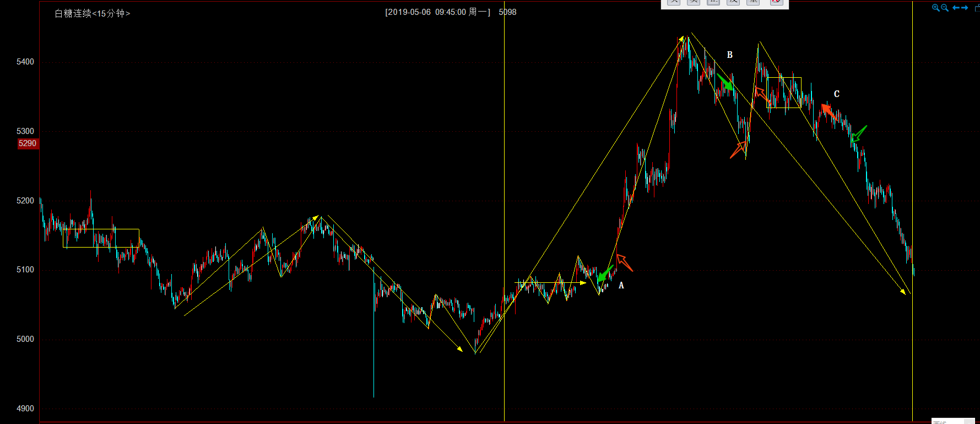The width and height of the screenshot is (980, 424).
Task: Select the hollow red arrow right of label A
Action: [x=624, y=262]
